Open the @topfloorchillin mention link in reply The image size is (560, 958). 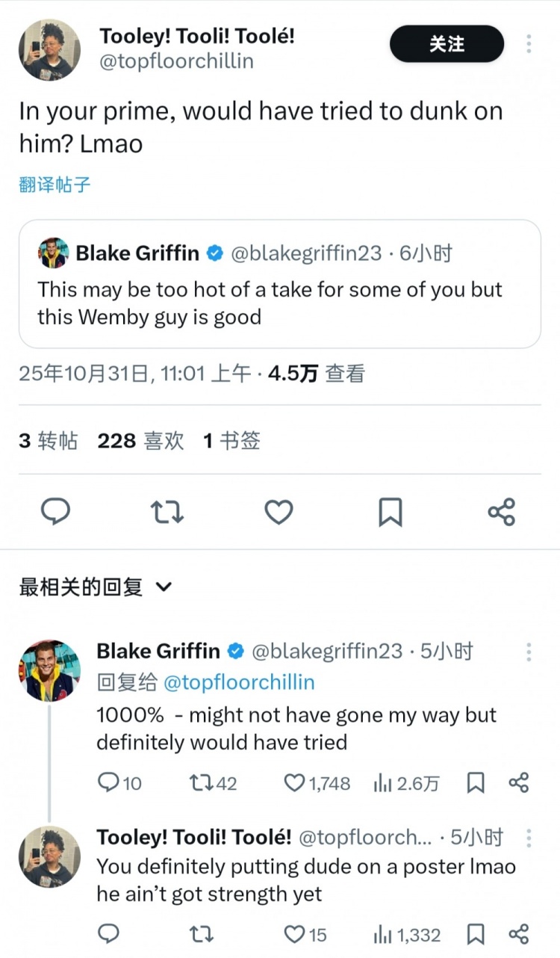(238, 682)
